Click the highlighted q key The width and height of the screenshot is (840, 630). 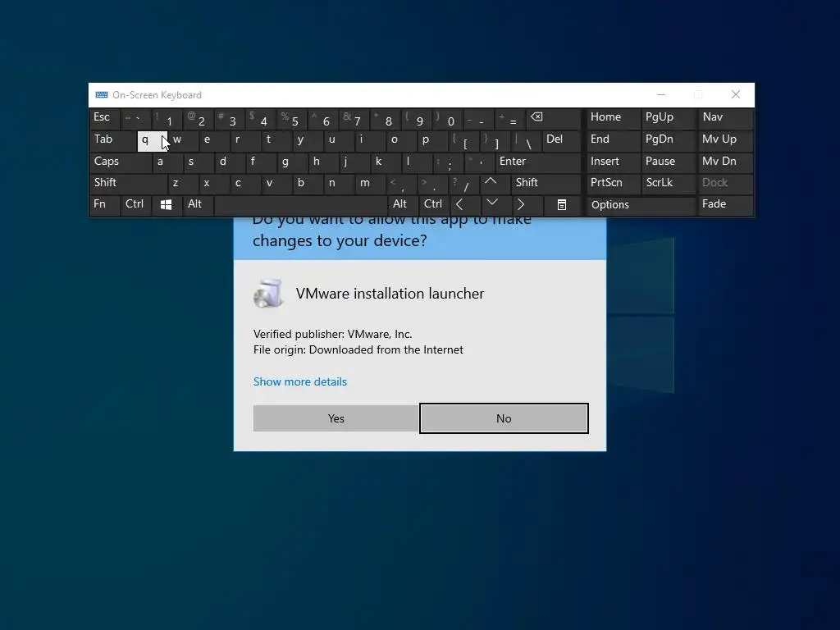pyautogui.click(x=152, y=141)
